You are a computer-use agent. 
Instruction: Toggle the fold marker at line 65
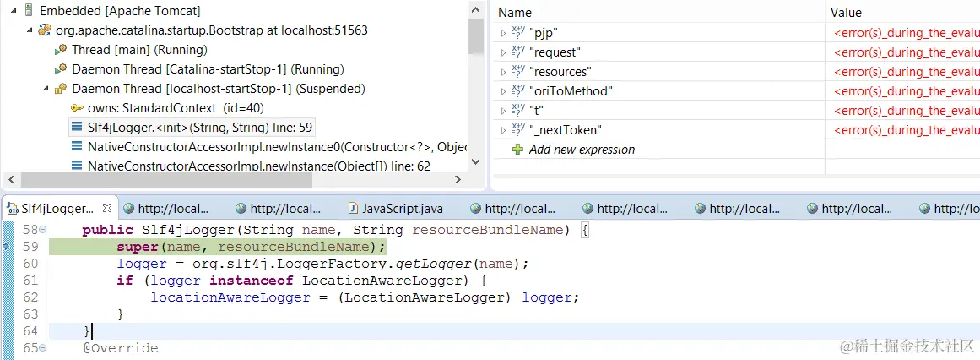click(x=42, y=349)
